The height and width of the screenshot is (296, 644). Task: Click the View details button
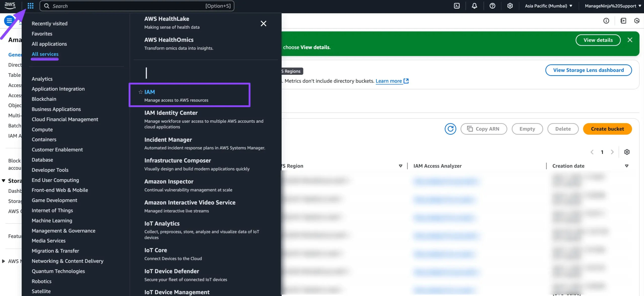tap(598, 40)
